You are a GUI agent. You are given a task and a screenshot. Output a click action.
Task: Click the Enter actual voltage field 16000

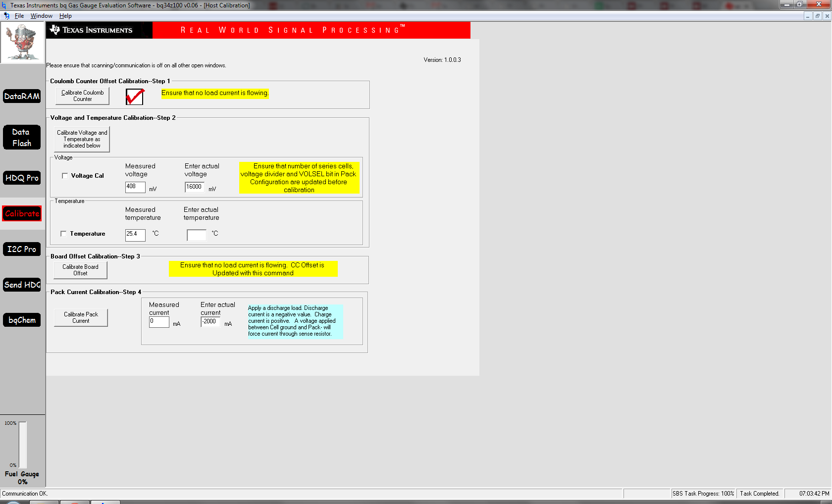click(195, 187)
